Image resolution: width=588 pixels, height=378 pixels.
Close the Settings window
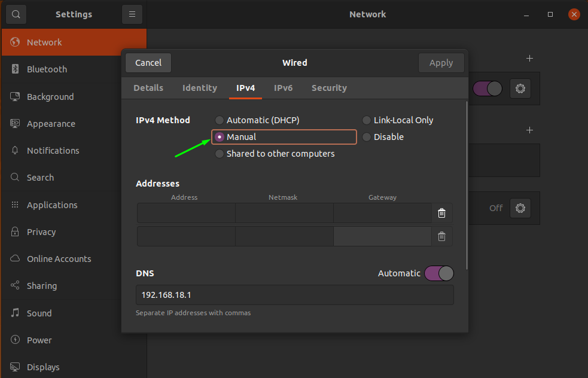pos(574,14)
